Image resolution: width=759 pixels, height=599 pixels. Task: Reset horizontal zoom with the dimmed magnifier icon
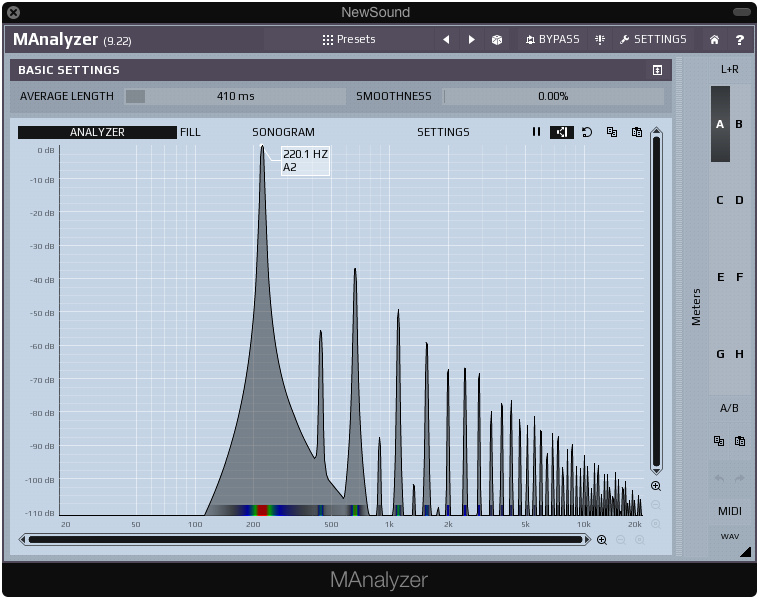pos(639,540)
